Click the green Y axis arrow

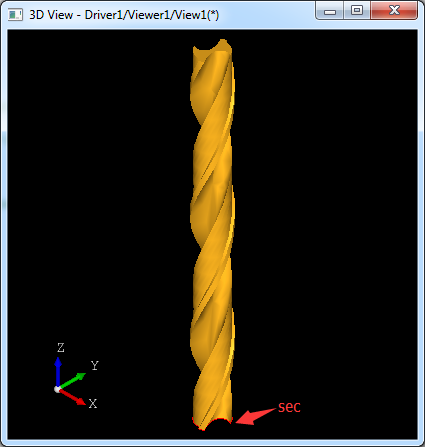pos(73,380)
